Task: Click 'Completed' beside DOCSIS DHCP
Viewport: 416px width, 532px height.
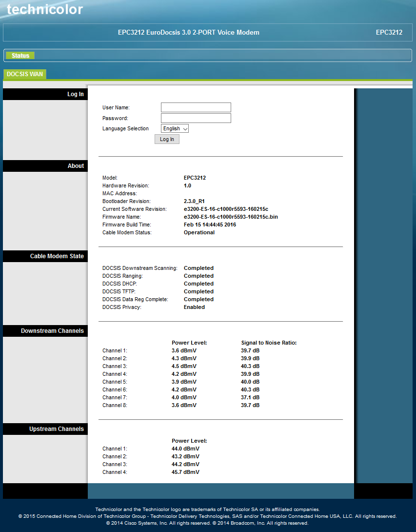Action: pos(198,284)
